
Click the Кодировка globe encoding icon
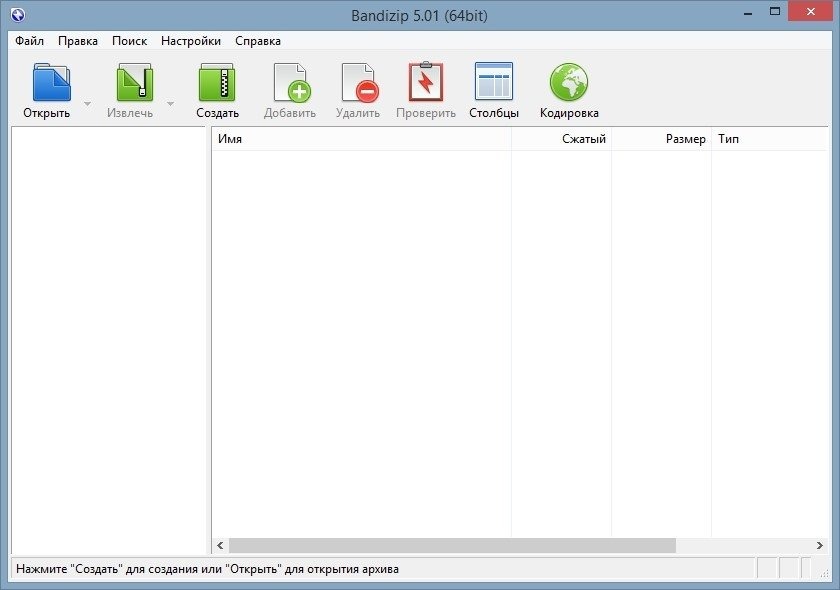click(569, 82)
